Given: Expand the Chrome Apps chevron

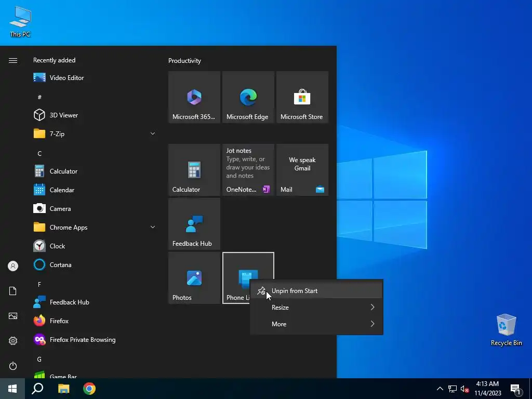Looking at the screenshot, I should pos(153,227).
